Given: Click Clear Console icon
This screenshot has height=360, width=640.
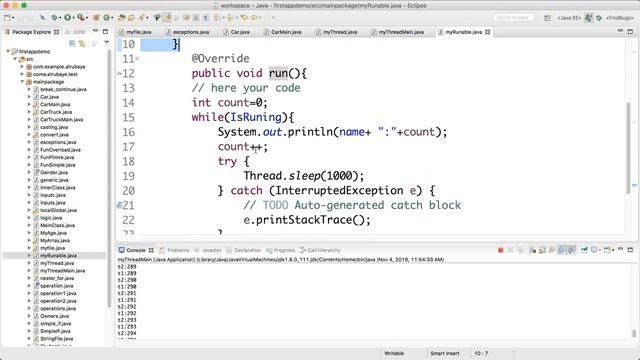Looking at the screenshot, I should coord(532,250).
